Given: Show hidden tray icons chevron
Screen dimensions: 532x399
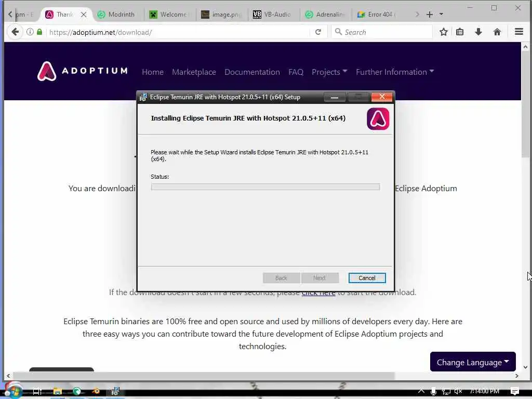Looking at the screenshot, I should click(x=421, y=391).
